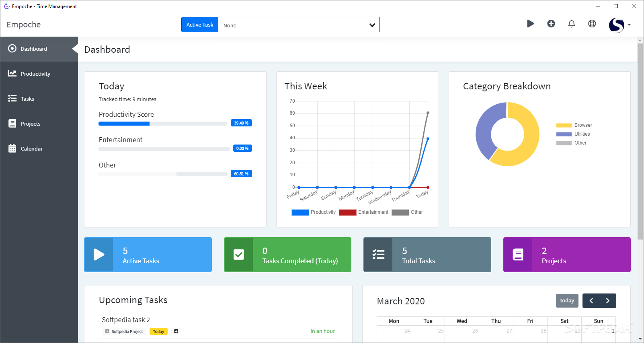Viewport: 644px width, 343px height.
Task: Toggle Productivity legend in This Week chart
Action: tap(314, 213)
